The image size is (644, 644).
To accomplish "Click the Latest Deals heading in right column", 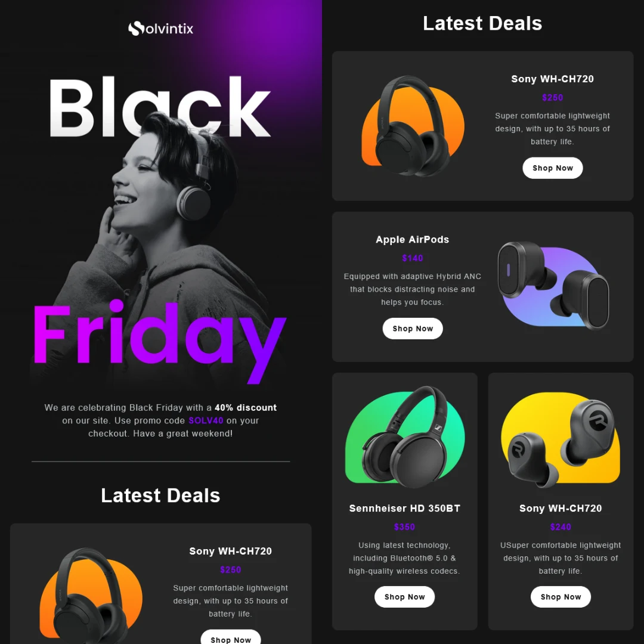I will point(482,23).
